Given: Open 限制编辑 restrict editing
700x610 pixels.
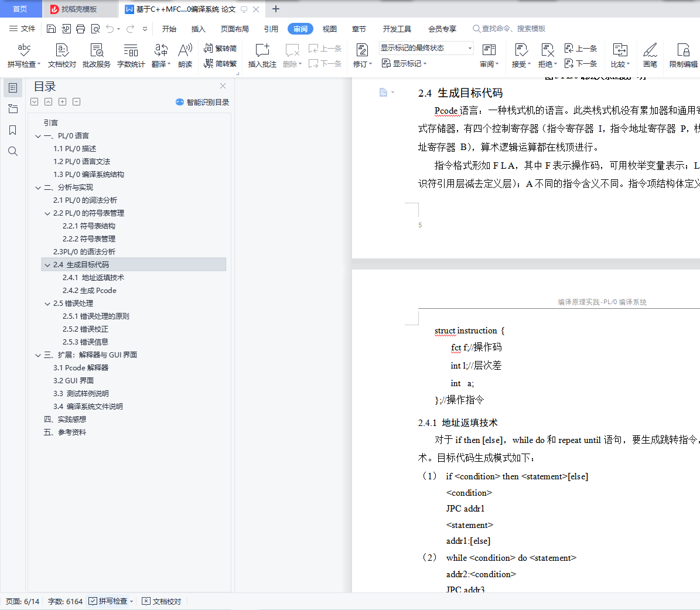Looking at the screenshot, I should pos(683,55).
